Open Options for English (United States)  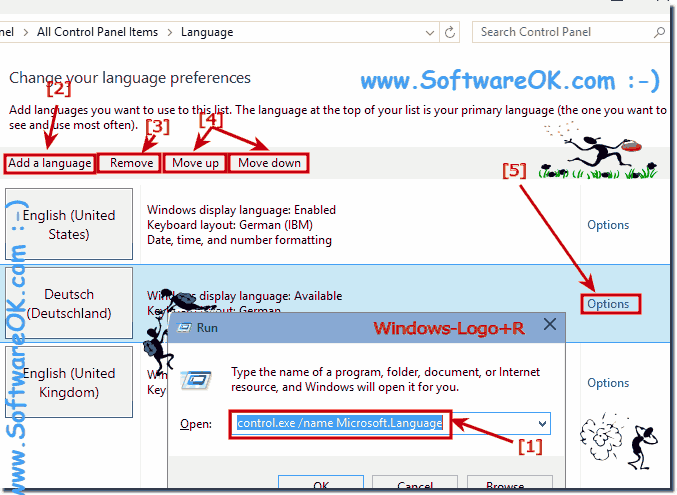608,225
